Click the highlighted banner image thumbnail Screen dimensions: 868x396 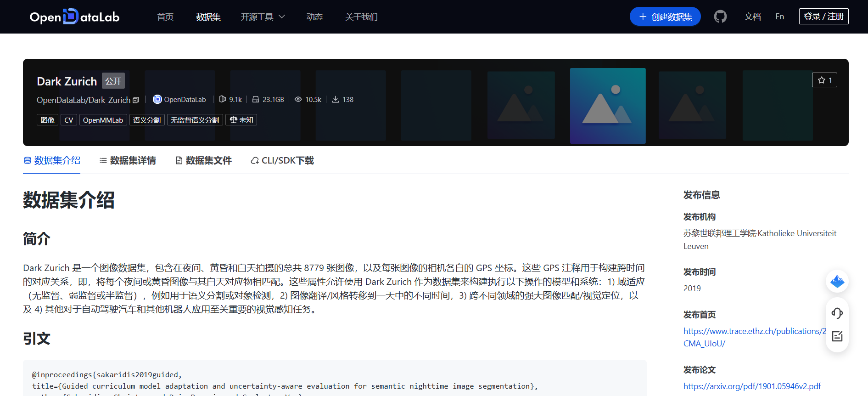[608, 106]
